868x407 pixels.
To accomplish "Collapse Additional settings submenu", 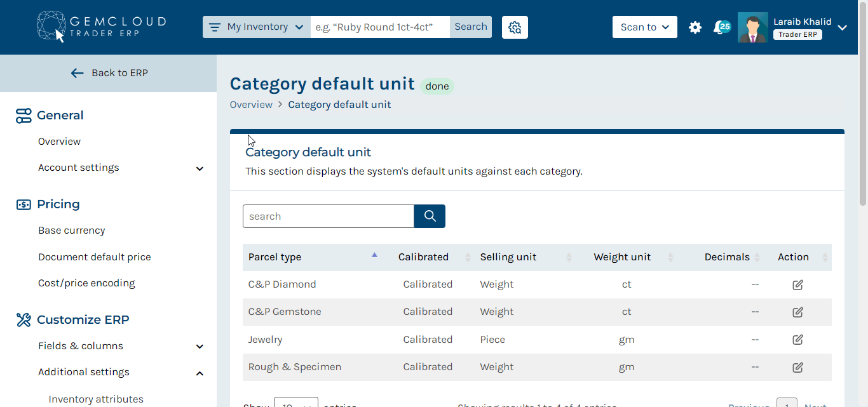I will coord(200,373).
